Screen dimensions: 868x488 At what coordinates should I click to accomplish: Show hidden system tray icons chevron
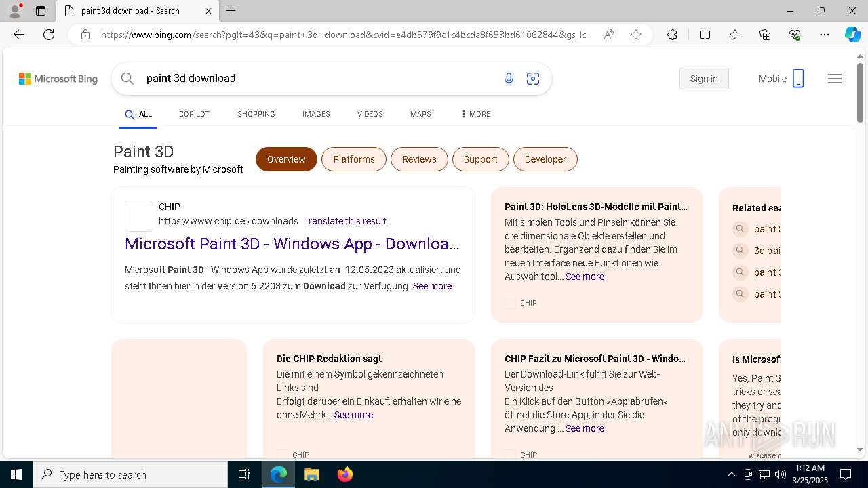coord(731,474)
